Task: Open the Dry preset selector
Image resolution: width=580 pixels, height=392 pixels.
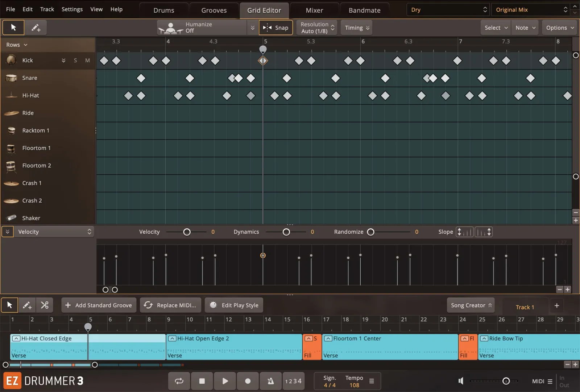Action: pyautogui.click(x=448, y=10)
